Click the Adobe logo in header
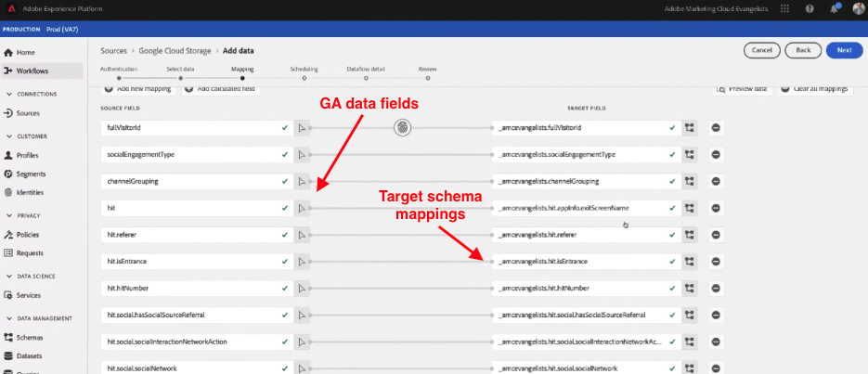868x374 pixels. [x=12, y=9]
